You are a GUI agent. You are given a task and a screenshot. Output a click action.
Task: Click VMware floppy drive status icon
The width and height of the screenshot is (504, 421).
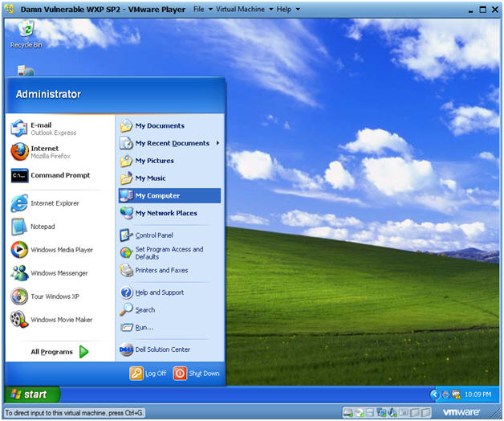click(x=370, y=412)
